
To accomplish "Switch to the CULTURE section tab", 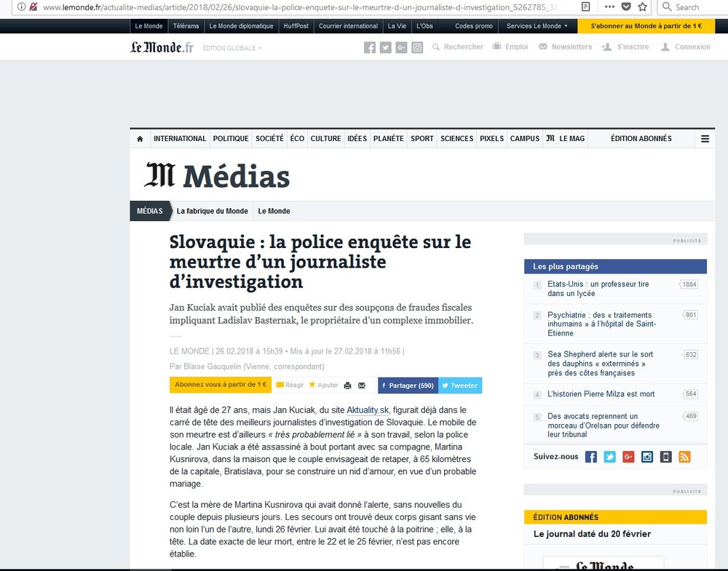I will 325,138.
